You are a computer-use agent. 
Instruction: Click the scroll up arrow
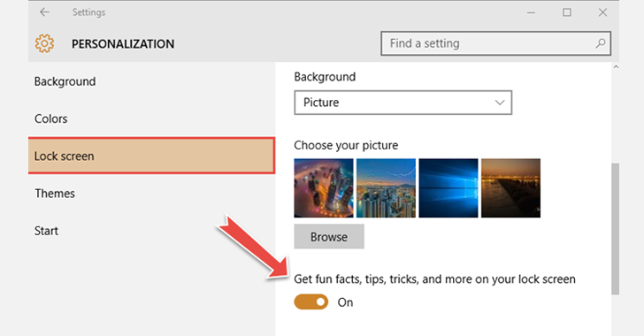pyautogui.click(x=616, y=67)
